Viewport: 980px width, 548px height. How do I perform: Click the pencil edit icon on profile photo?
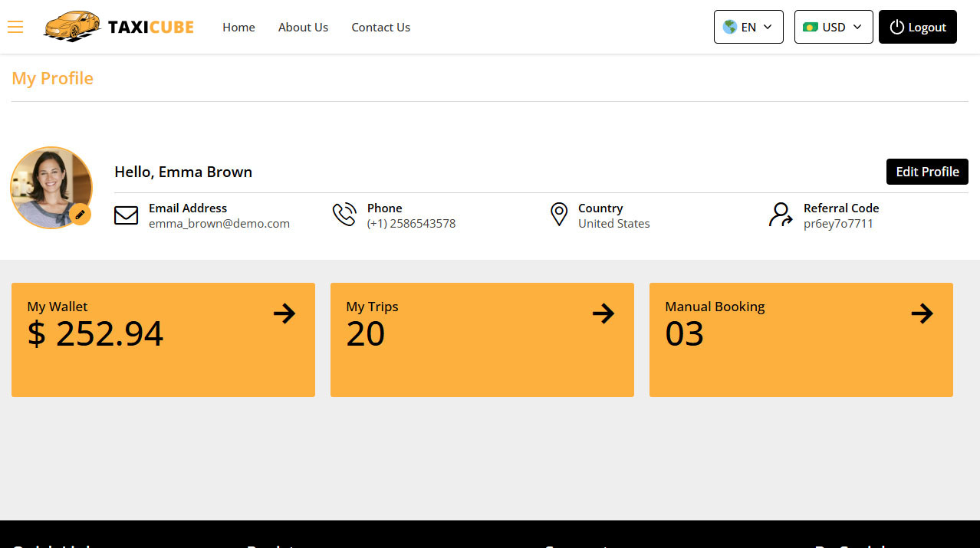click(81, 215)
